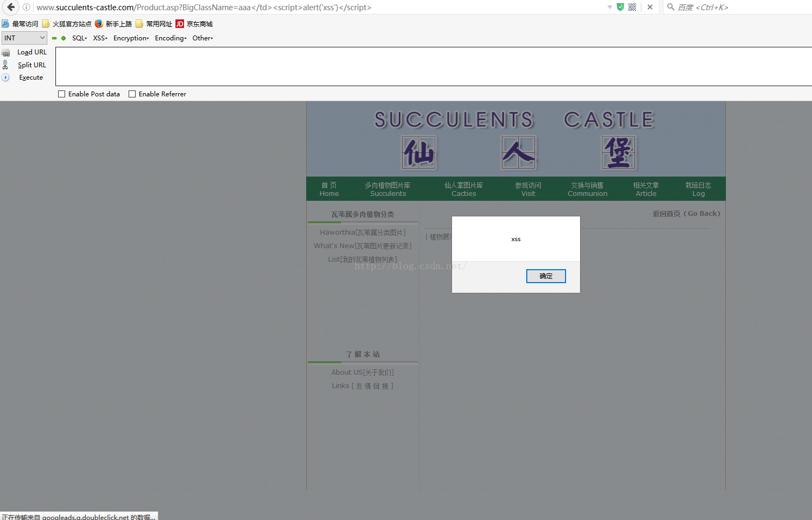Click the 了解本站 heading
812x520 pixels.
(363, 354)
